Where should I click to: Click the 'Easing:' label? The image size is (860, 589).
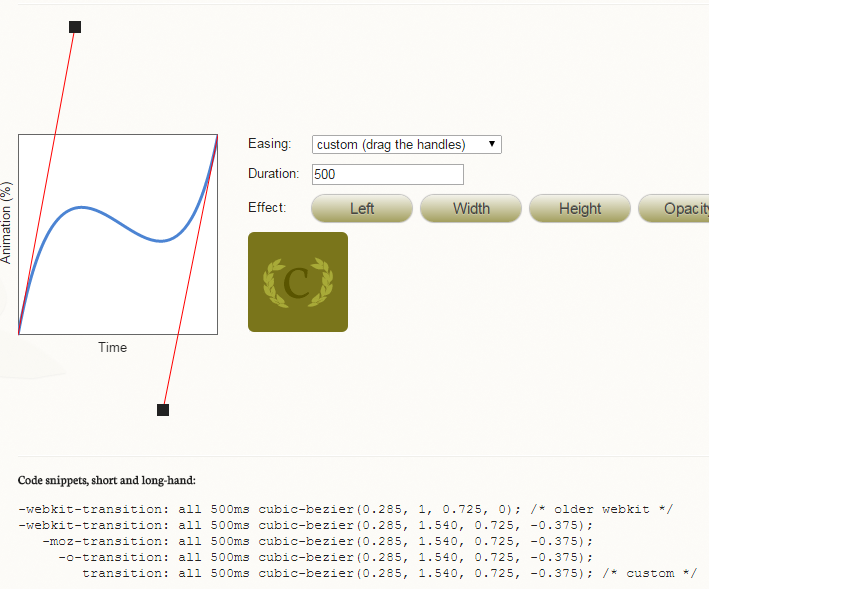(x=269, y=144)
